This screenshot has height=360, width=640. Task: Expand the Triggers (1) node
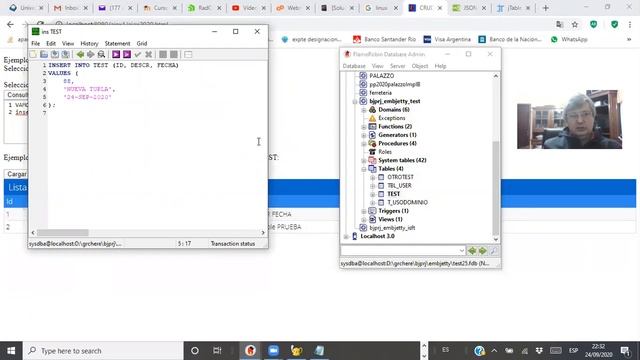364,211
